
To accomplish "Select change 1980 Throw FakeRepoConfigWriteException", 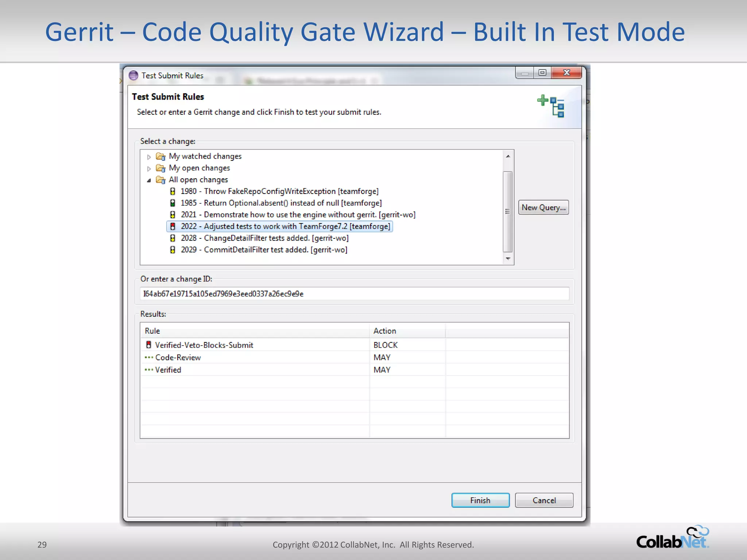I will 279,191.
